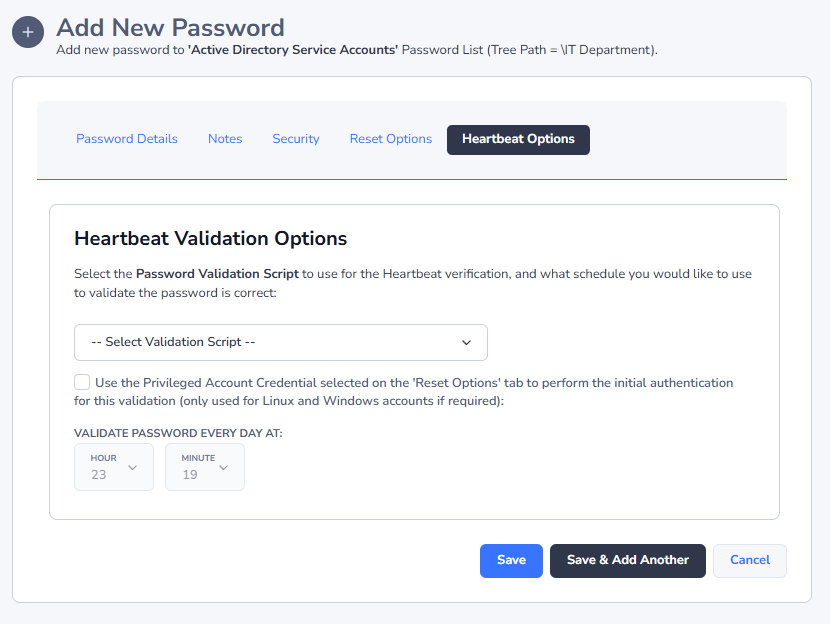Screen dimensions: 830x624
Task: Cancel adding the new password
Action: coord(750,560)
